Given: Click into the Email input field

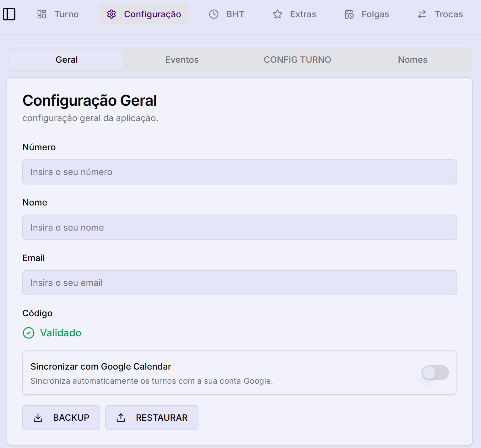Looking at the screenshot, I should click(x=240, y=283).
